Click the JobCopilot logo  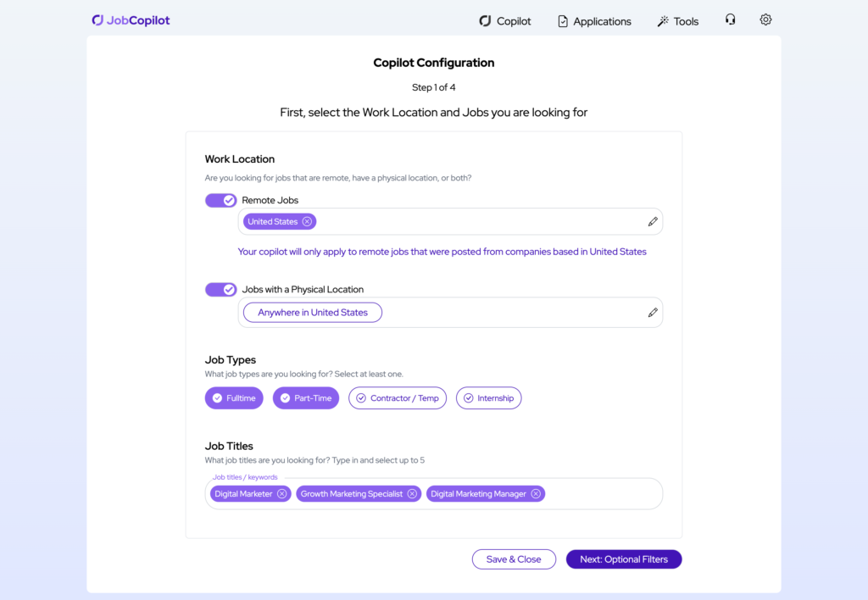tap(131, 20)
